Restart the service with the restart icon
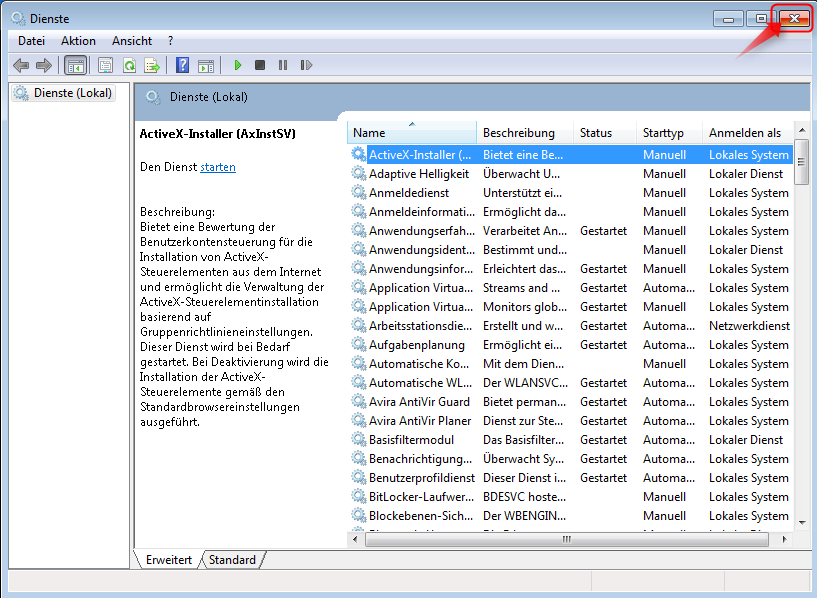 pyautogui.click(x=307, y=64)
